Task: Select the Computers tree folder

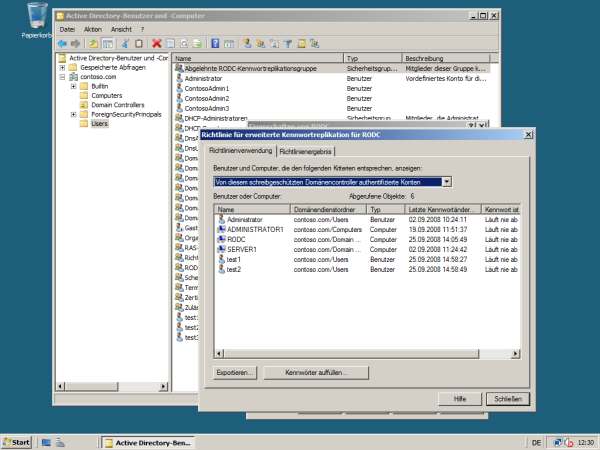Action: 106,96
